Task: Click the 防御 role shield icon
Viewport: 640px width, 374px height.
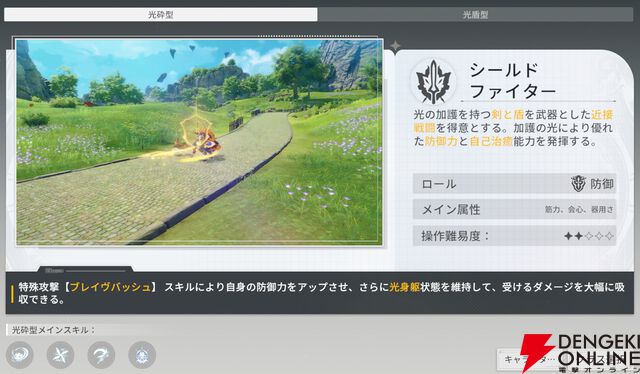Action: pyautogui.click(x=578, y=184)
